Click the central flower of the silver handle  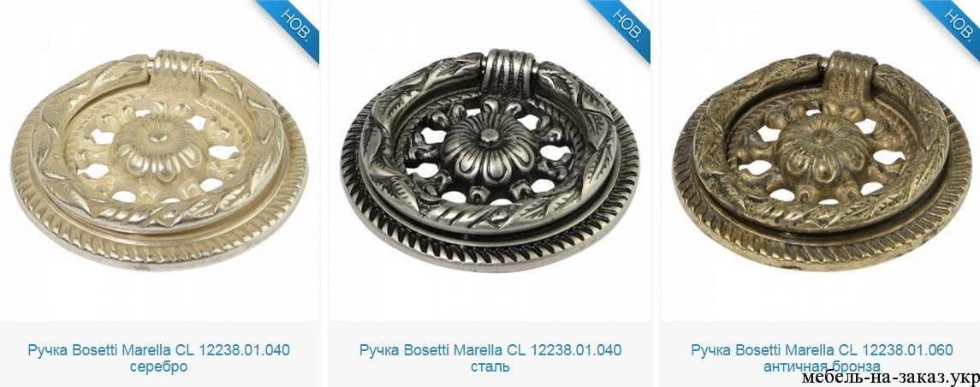pos(158,148)
